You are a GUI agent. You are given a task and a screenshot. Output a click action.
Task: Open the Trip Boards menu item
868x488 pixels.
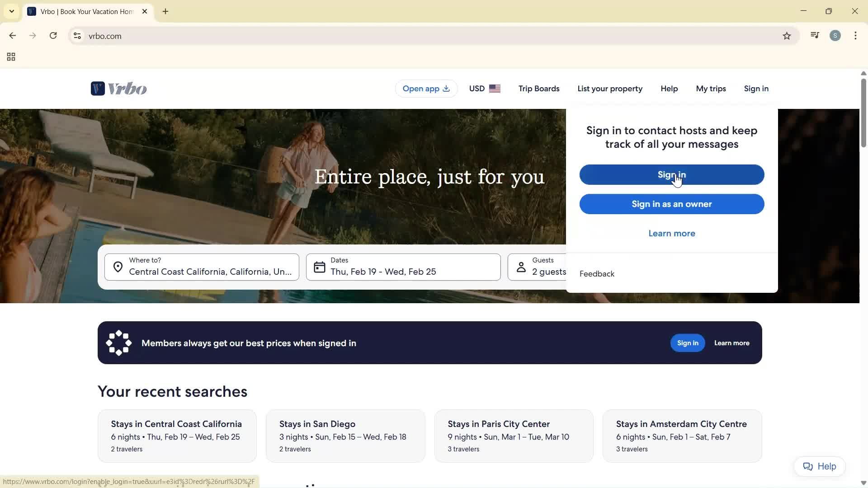tap(539, 89)
